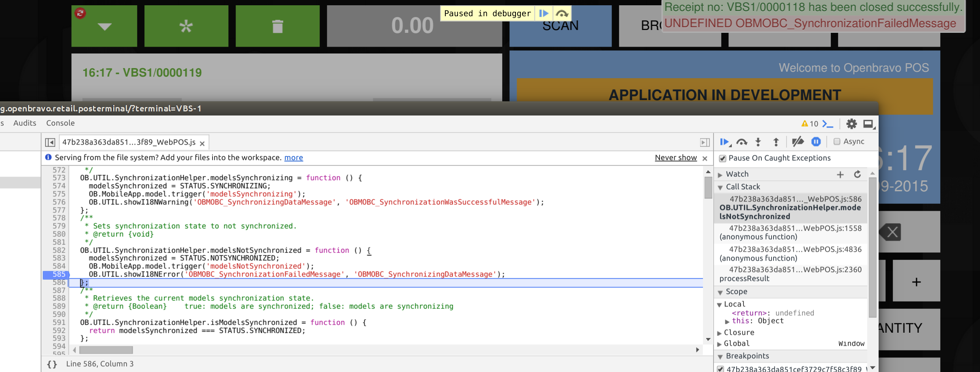Resume script execution in debugger toolbar
The height and width of the screenshot is (372, 980).
click(724, 142)
